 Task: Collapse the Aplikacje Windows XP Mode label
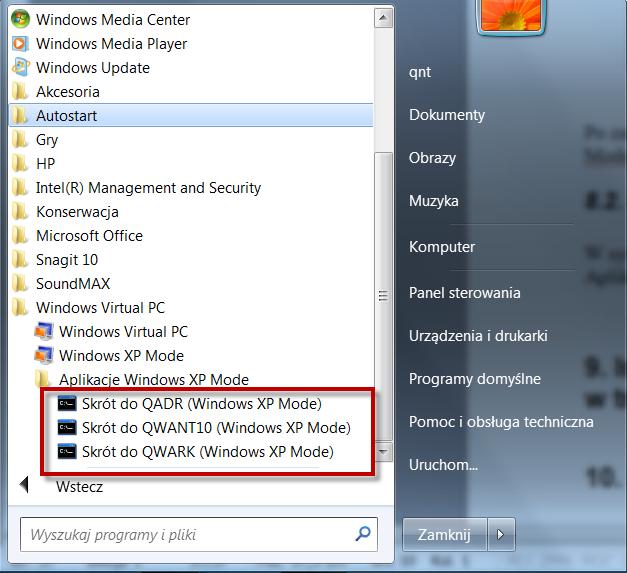(154, 380)
